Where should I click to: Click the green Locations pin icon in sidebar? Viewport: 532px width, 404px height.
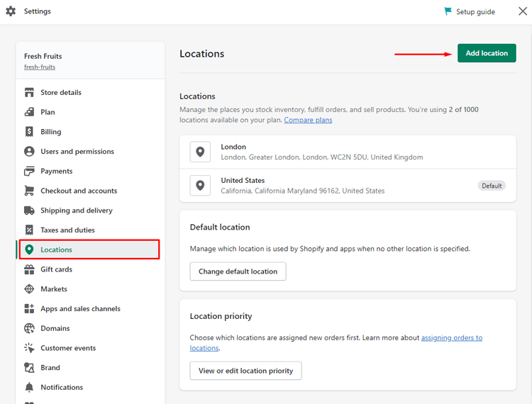click(x=29, y=249)
